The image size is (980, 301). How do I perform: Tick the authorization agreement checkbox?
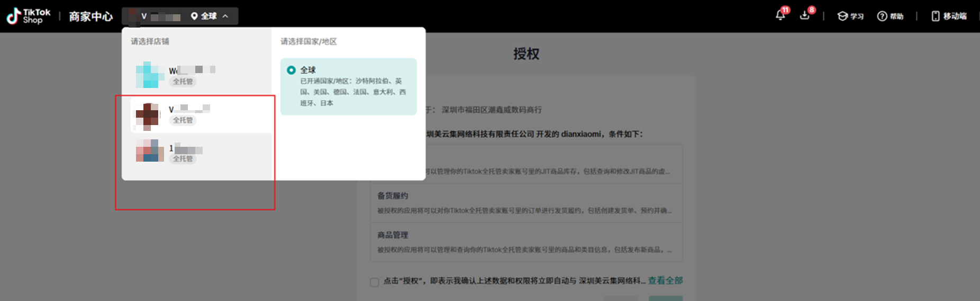point(375,282)
